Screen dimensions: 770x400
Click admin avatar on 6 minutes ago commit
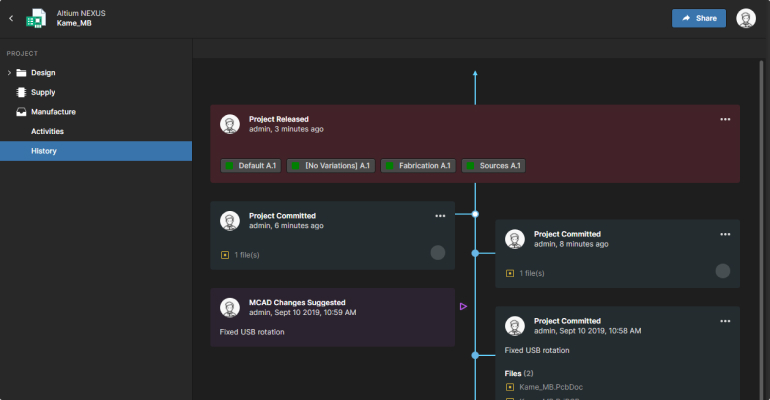(x=230, y=221)
